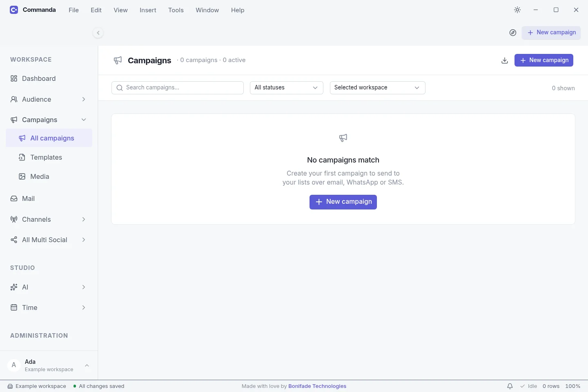Open the File menu

[73, 10]
